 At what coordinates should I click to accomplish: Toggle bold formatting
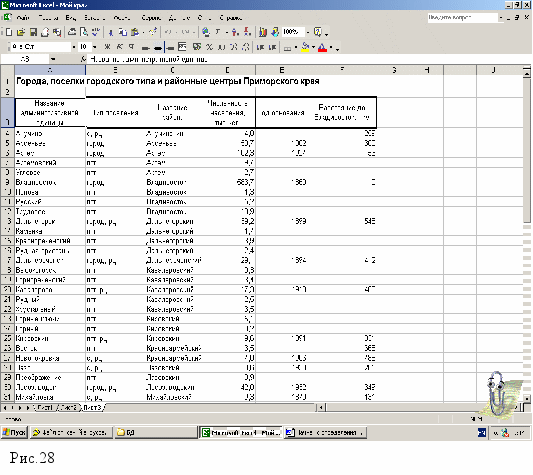107,47
